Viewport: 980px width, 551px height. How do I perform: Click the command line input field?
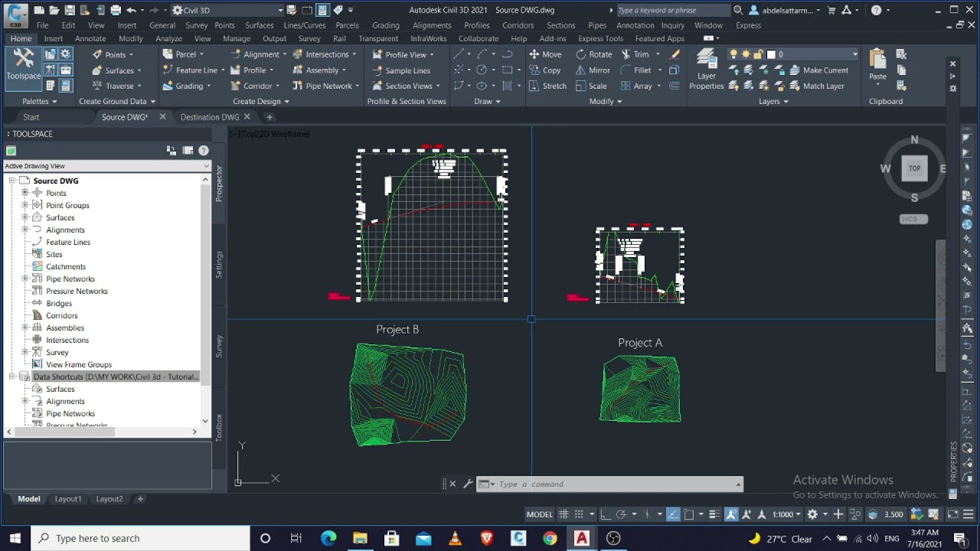tap(616, 484)
